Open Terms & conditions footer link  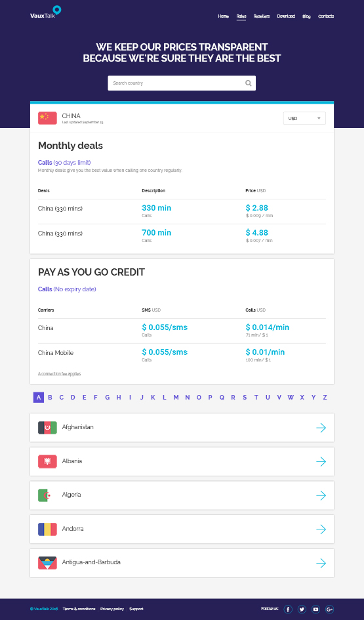click(x=79, y=609)
